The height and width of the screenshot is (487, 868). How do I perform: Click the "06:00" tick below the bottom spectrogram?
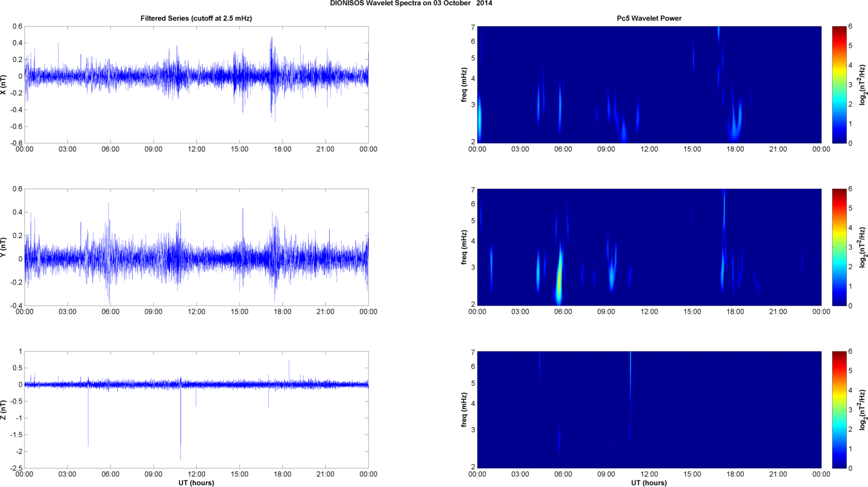(563, 474)
